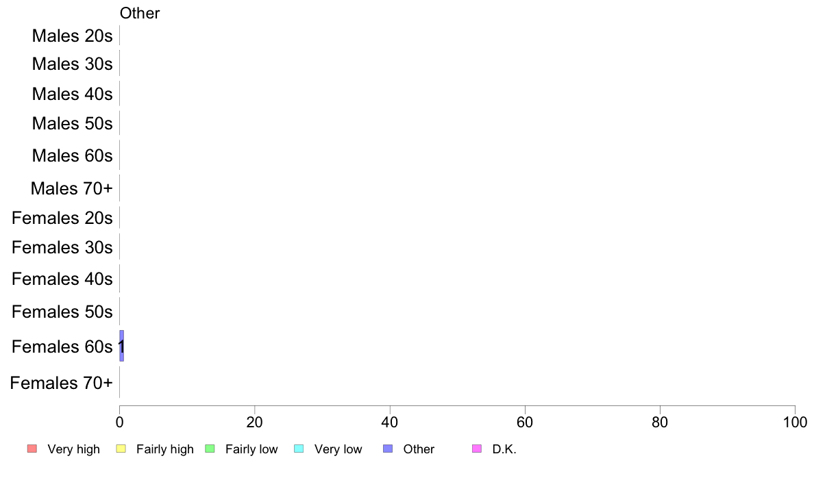The image size is (814, 504).
Task: Click axis tick label 40
Action: (x=390, y=423)
